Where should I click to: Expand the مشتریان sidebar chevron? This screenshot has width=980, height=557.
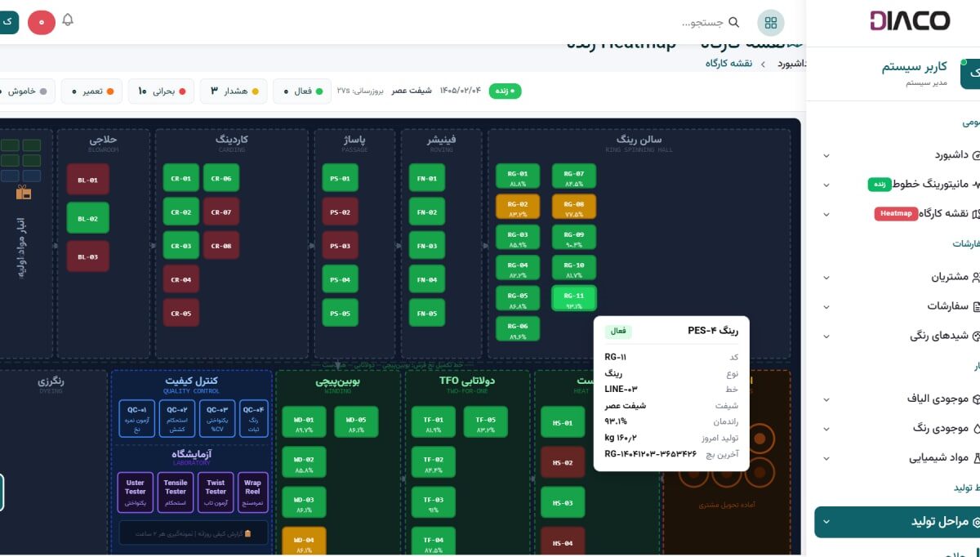tap(826, 278)
